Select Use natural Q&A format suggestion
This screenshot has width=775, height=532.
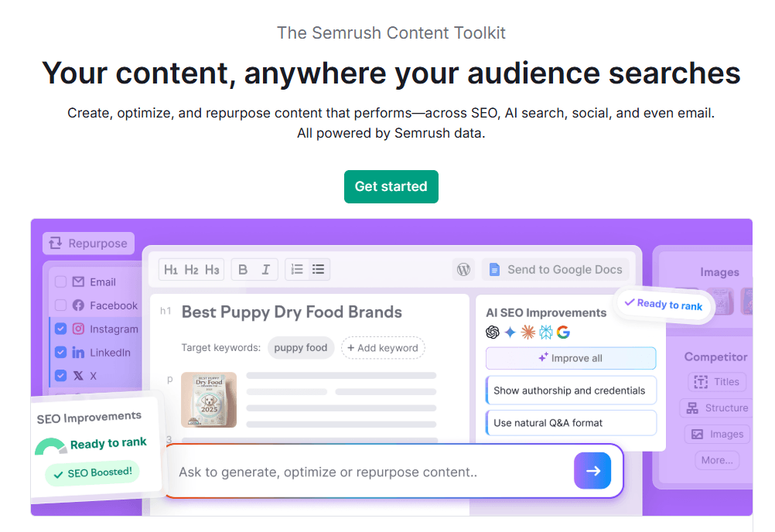click(x=571, y=423)
